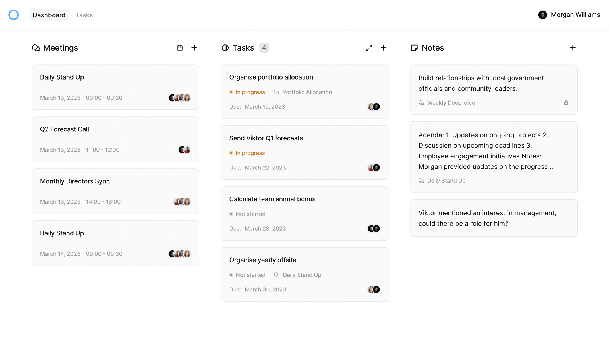Add a new task with plus icon
This screenshot has height=364, width=609.
(384, 48)
